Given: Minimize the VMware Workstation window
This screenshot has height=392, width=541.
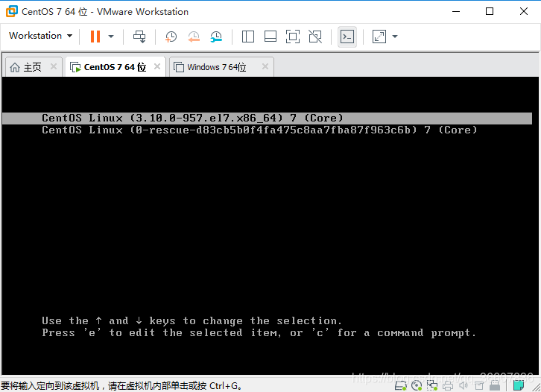Looking at the screenshot, I should (x=456, y=11).
